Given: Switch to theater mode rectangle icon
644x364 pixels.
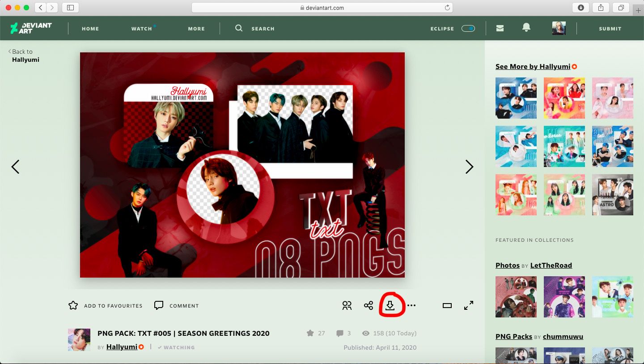Looking at the screenshot, I should coord(447,306).
